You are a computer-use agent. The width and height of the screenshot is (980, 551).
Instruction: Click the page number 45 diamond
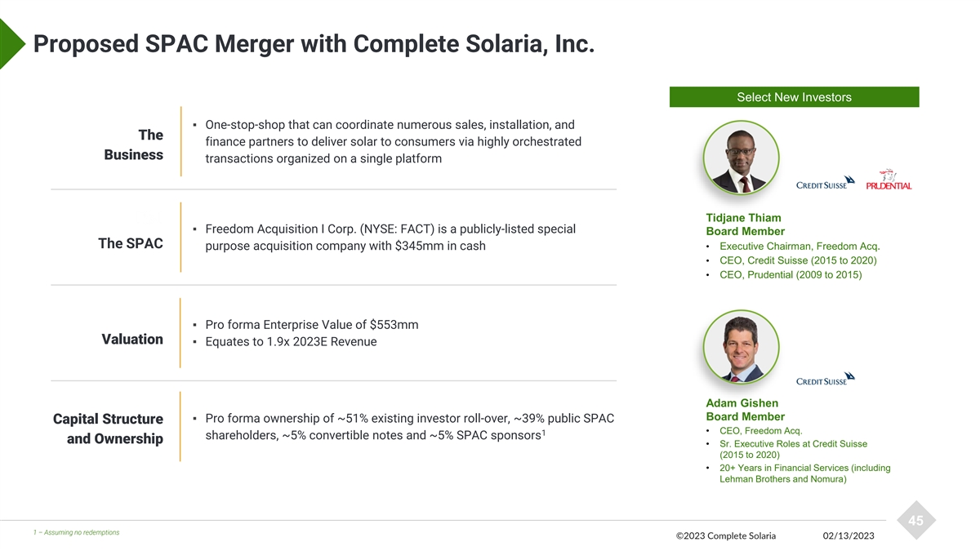(x=915, y=521)
